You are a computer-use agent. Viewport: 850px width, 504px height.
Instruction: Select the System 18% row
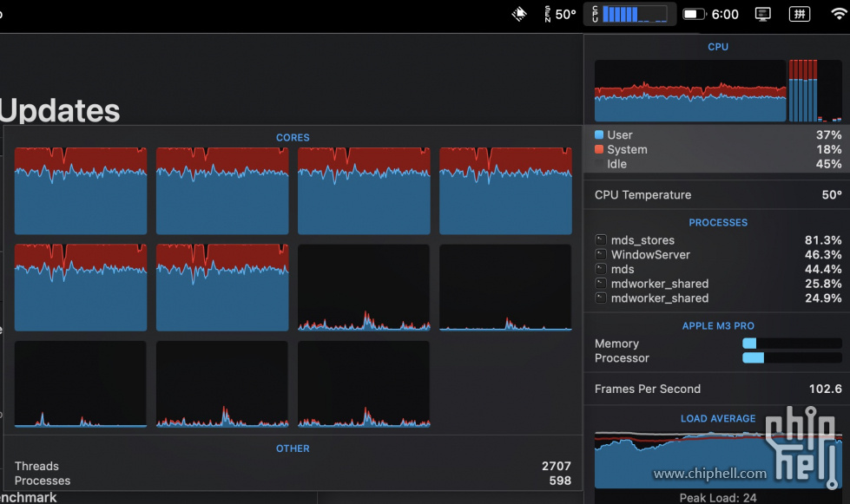[x=718, y=149]
